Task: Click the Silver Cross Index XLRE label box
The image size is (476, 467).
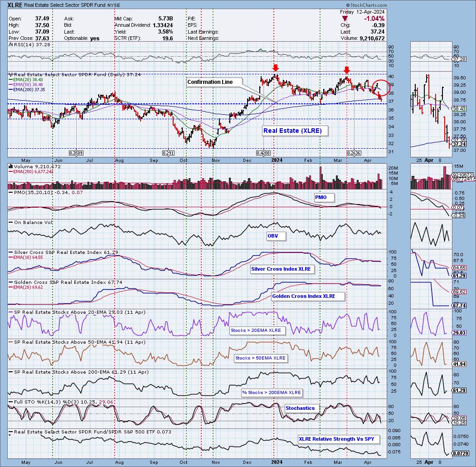Action: 282,269
